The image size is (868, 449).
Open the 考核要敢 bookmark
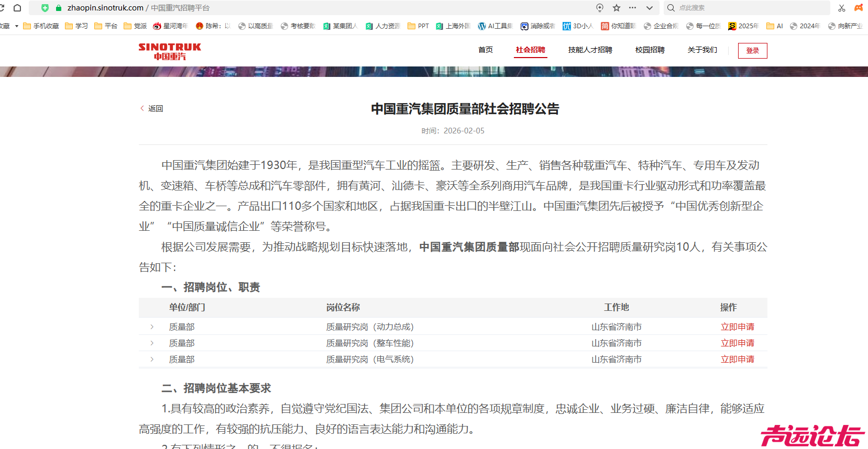click(x=298, y=26)
